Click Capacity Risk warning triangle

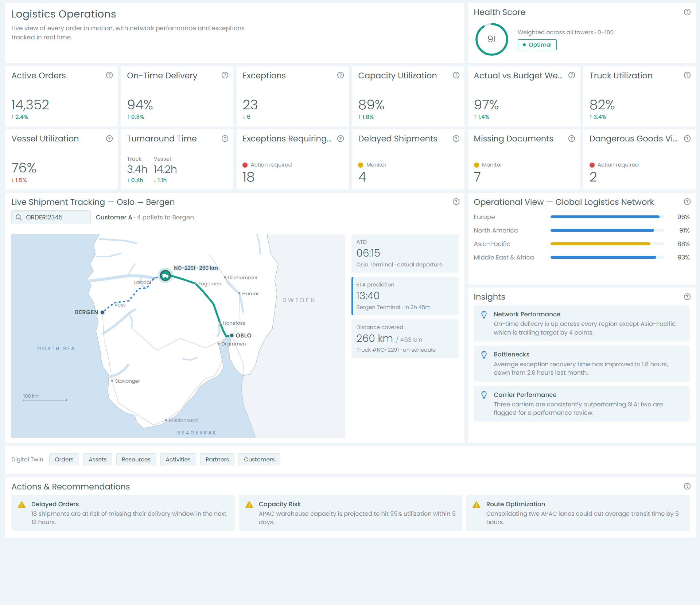pyautogui.click(x=249, y=504)
